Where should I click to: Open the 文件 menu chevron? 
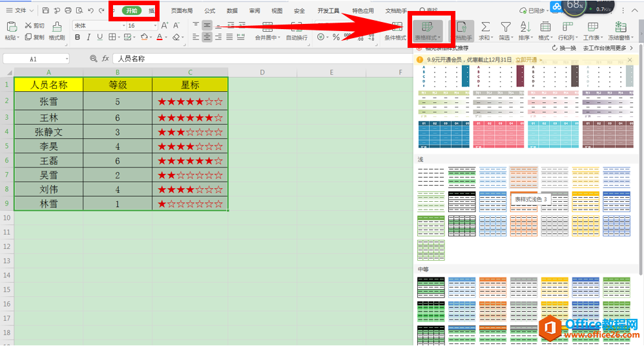[32, 11]
